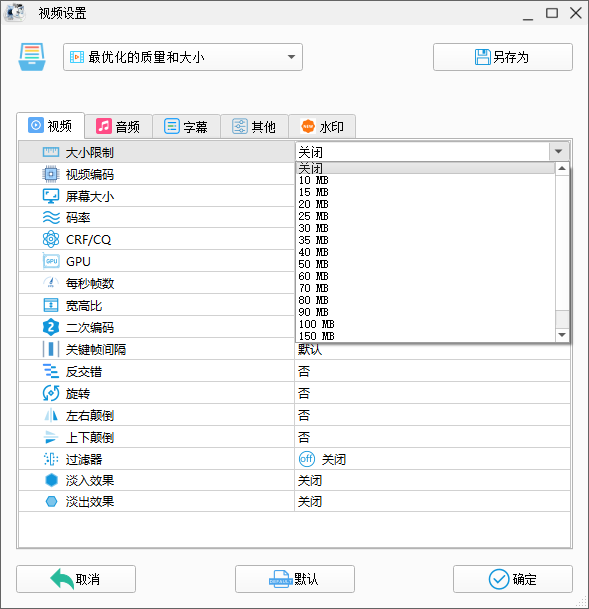Click the floppy disk icon on 另存为
Image resolution: width=589 pixels, height=609 pixels.
pos(483,57)
